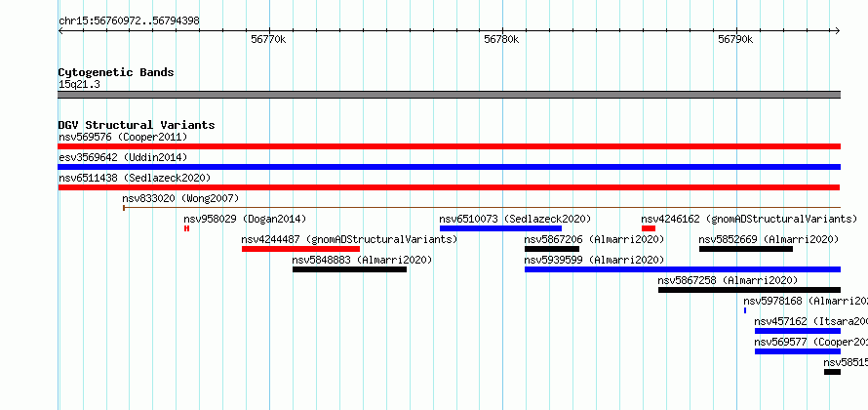Screen dimensions: 868x410
Task: Click the blue nsv6510073 Sedlazeck2020 bar
Action: 500,228
